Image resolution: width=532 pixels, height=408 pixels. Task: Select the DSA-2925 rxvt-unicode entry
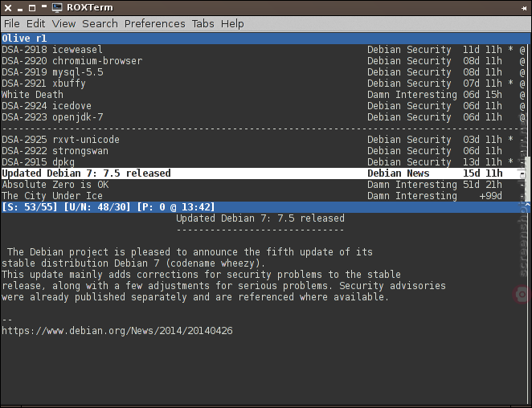pyautogui.click(x=264, y=140)
